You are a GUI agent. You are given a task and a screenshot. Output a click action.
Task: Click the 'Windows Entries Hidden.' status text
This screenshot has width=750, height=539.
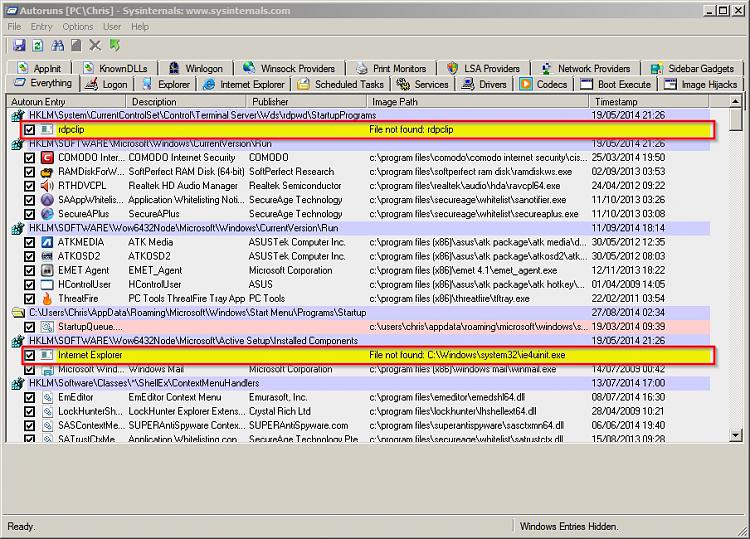[x=569, y=526]
